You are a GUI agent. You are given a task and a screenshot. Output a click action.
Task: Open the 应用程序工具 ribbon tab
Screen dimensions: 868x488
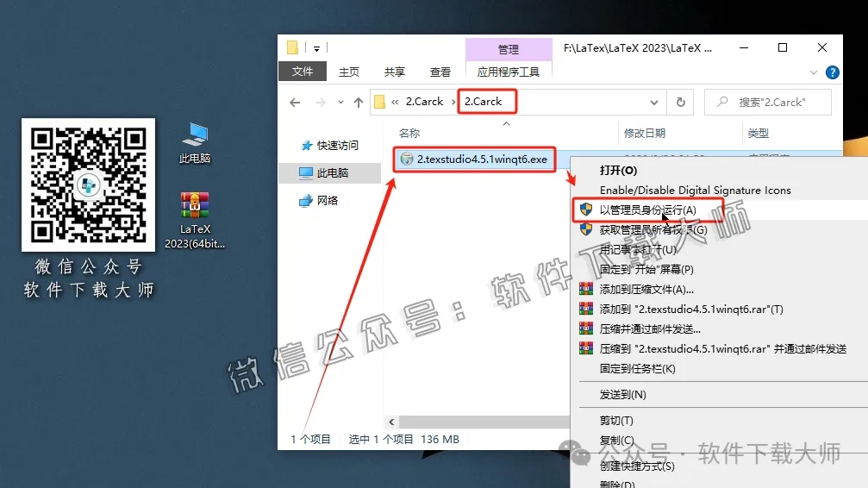pos(509,72)
